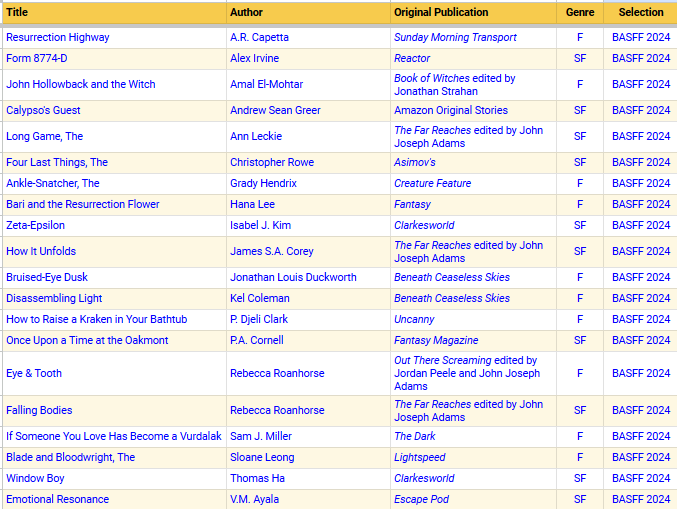Viewport: 677px width, 509px height.
Task: Open How It Unfolds story
Action: click(41, 251)
